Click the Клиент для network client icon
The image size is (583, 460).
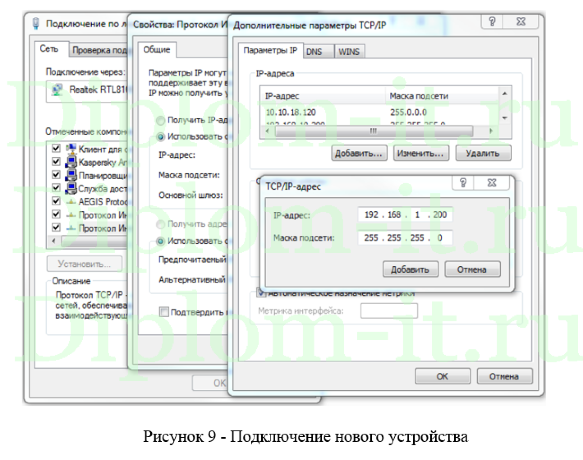[x=71, y=149]
